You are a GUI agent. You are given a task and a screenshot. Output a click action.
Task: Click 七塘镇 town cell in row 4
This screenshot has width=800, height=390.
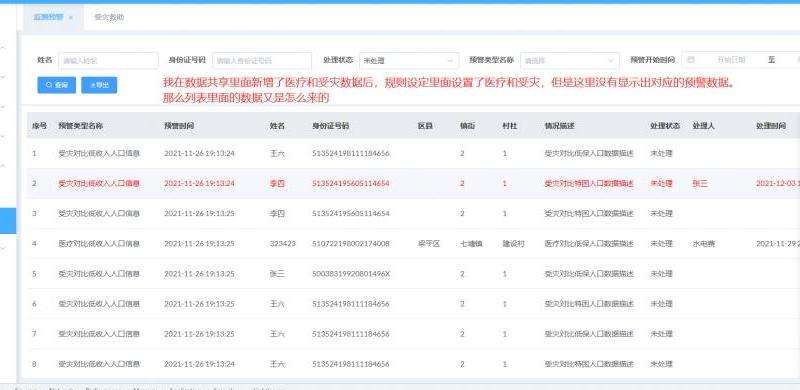[x=471, y=243]
